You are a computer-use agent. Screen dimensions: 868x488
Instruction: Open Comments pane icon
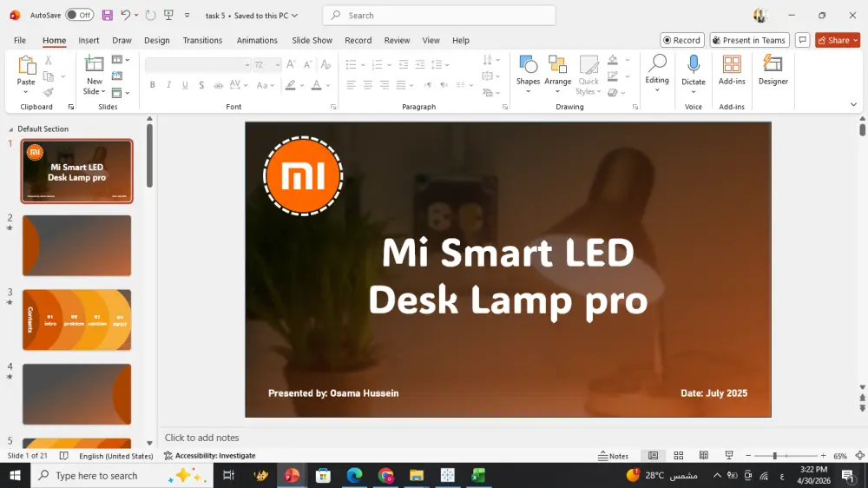(802, 40)
